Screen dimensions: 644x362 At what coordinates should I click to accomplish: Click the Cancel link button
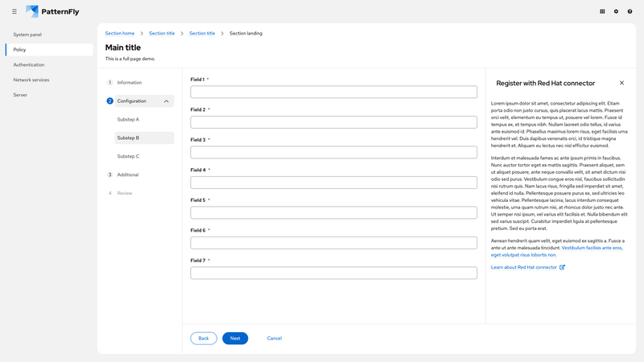coord(275,338)
